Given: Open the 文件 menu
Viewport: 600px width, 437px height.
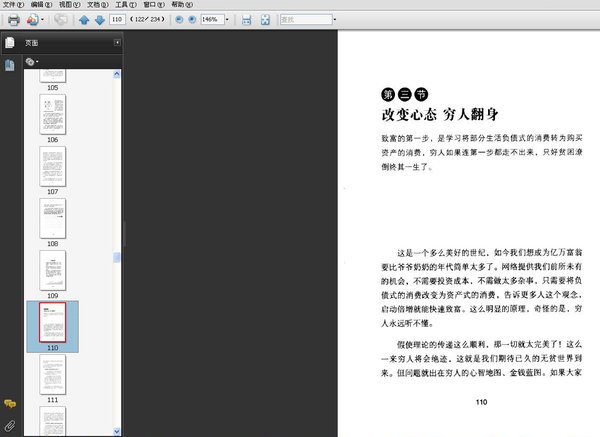Looking at the screenshot, I should [x=11, y=5].
